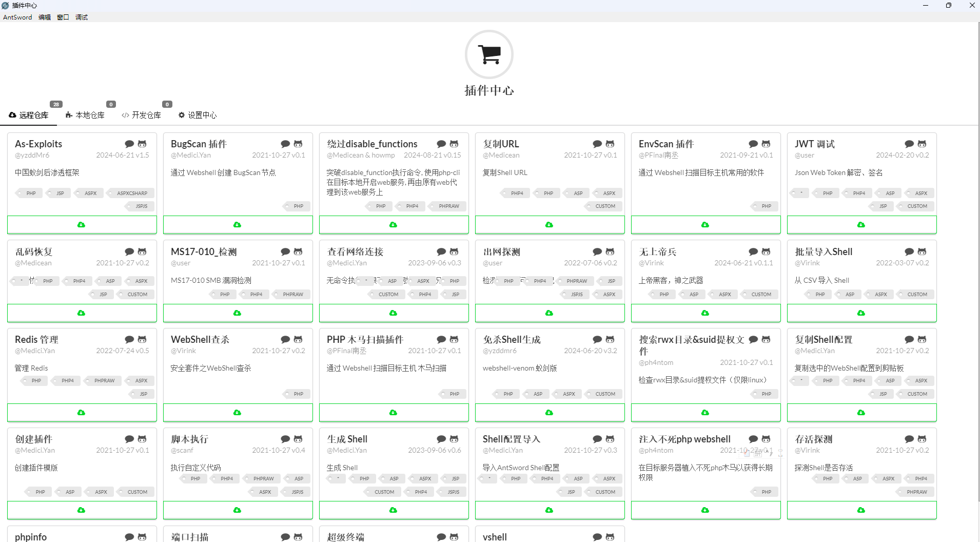Screen dimensions: 980x542
Task: Open GitHub icon on BugScan 插件 card
Action: coord(298,144)
